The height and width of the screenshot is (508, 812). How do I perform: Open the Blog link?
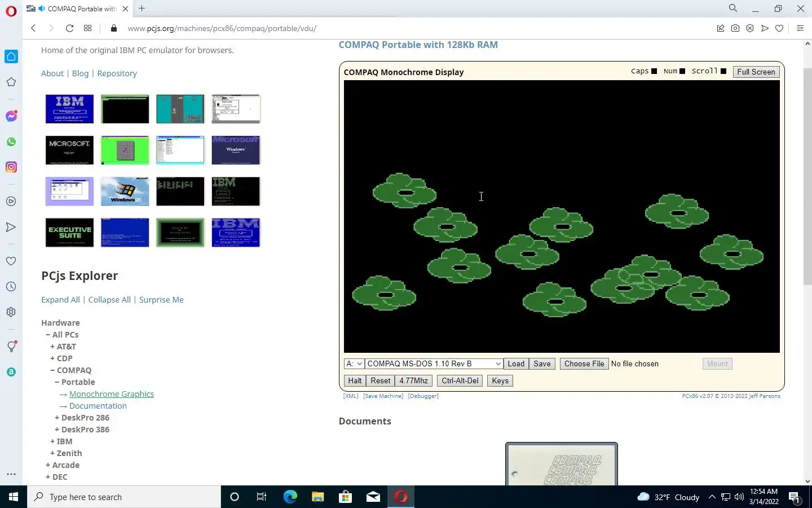point(80,73)
